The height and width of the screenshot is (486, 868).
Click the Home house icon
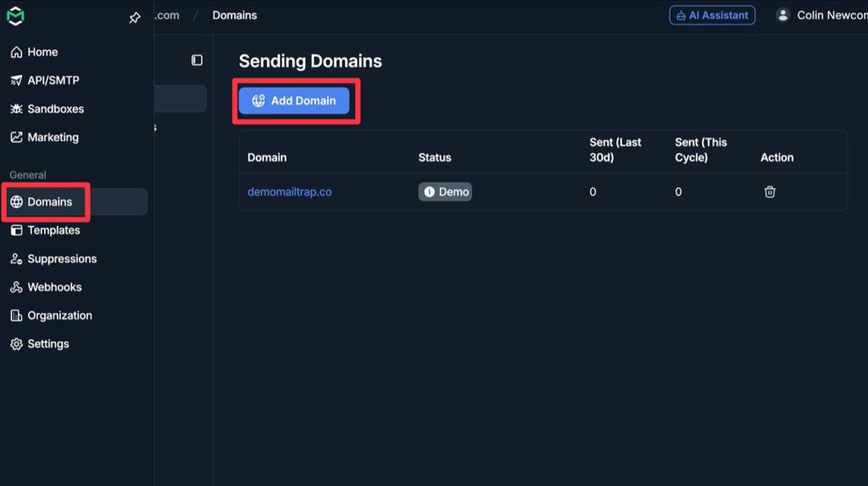click(17, 52)
